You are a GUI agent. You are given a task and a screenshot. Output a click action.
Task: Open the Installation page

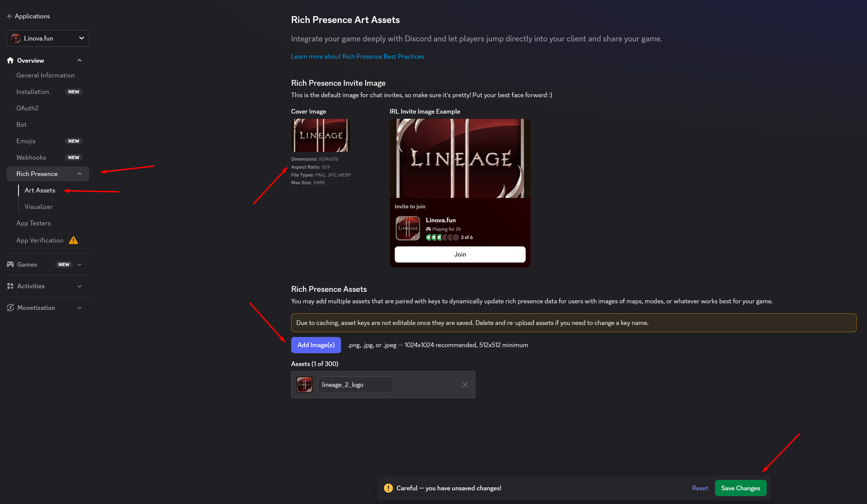point(33,92)
